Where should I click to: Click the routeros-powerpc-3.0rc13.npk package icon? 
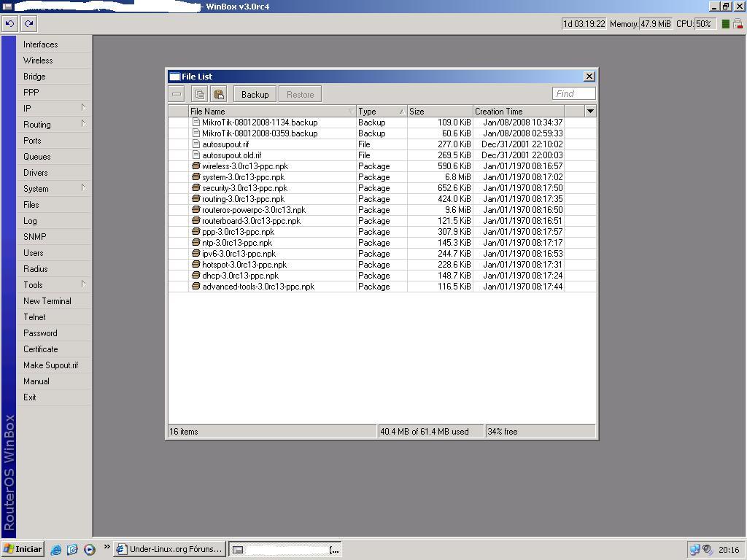point(196,209)
